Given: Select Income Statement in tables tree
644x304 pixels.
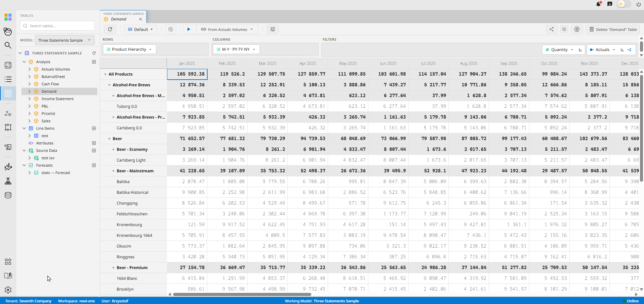Looking at the screenshot, I should point(58,99).
